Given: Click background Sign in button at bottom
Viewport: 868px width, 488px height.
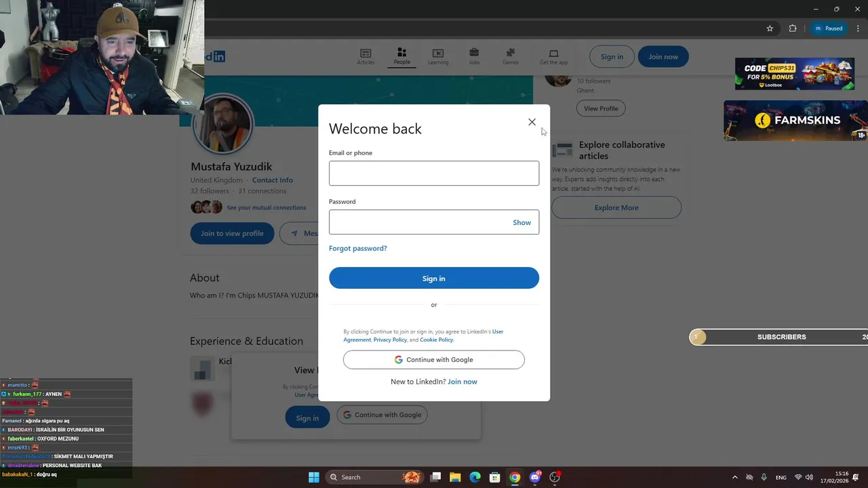Looking at the screenshot, I should click(307, 418).
